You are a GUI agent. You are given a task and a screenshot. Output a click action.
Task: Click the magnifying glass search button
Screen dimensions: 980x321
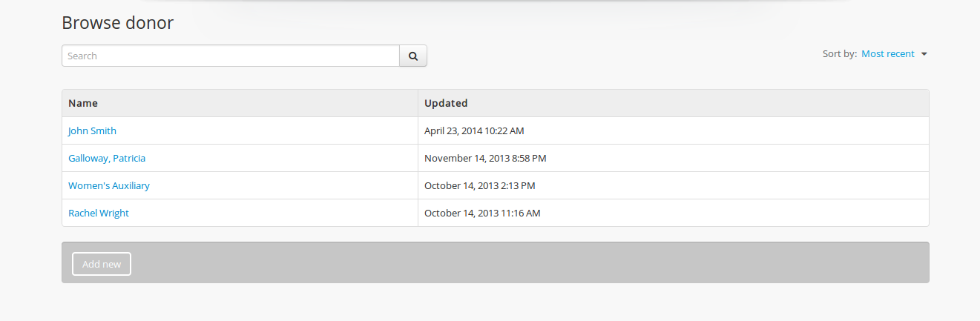coord(413,56)
